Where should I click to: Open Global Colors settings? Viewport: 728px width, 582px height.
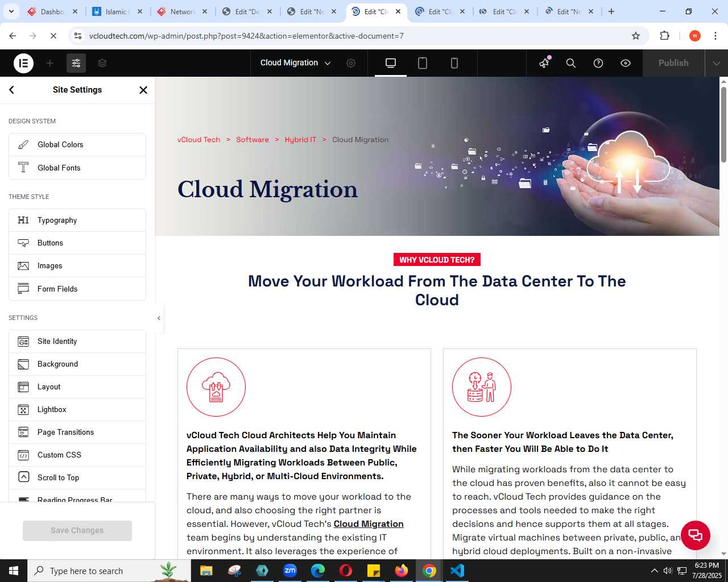pos(77,145)
